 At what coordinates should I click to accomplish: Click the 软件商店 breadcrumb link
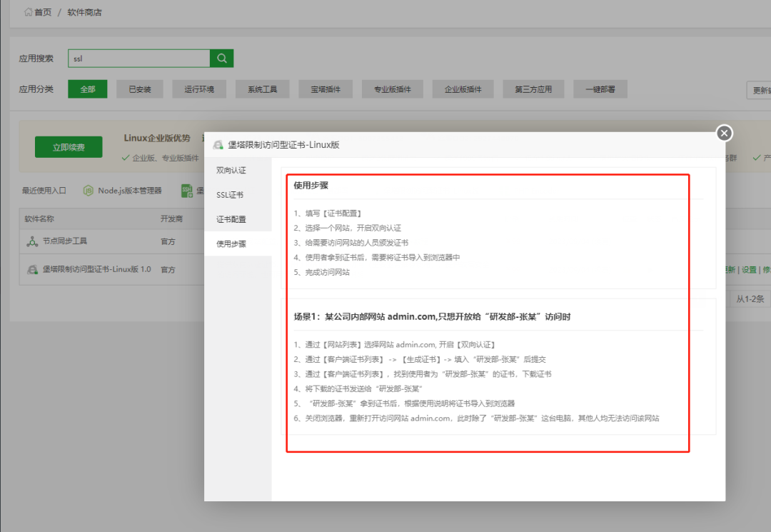(x=85, y=12)
